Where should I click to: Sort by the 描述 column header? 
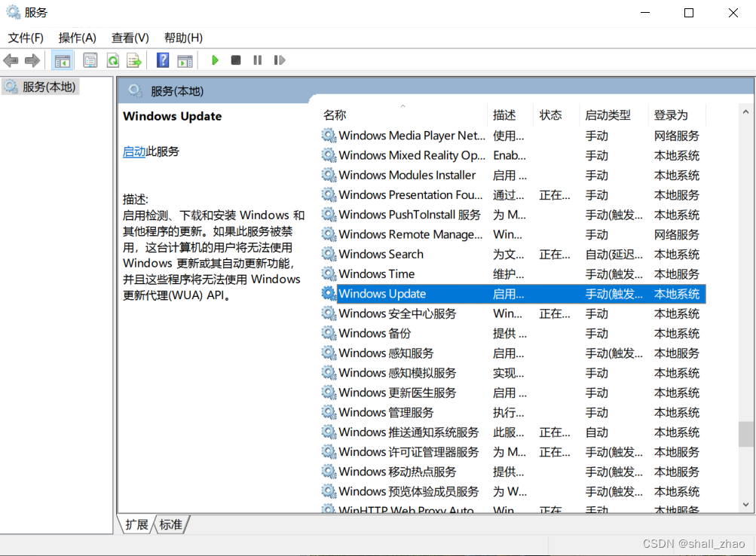(x=511, y=115)
